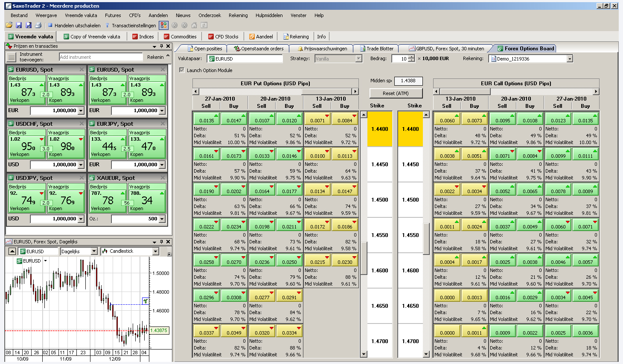This screenshot has height=364, width=623.
Task: Click the back arrow navigation icon
Action: click(175, 26)
